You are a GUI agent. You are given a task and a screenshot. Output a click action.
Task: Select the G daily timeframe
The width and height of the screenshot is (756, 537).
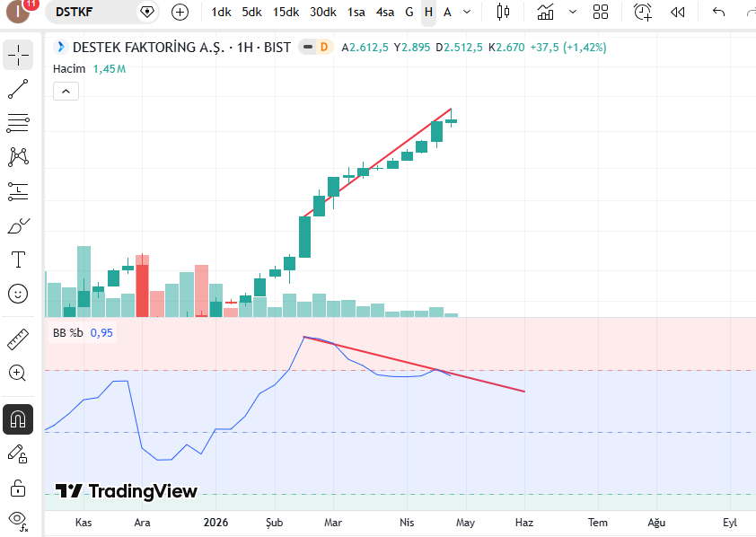(x=409, y=12)
